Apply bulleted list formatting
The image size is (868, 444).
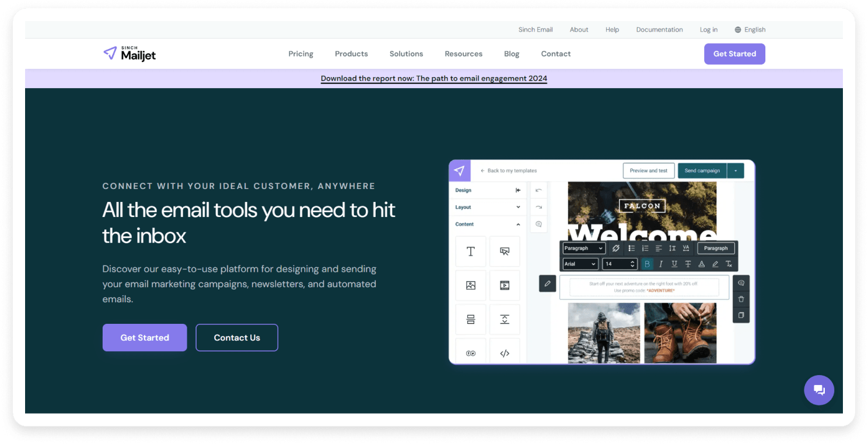click(x=632, y=249)
